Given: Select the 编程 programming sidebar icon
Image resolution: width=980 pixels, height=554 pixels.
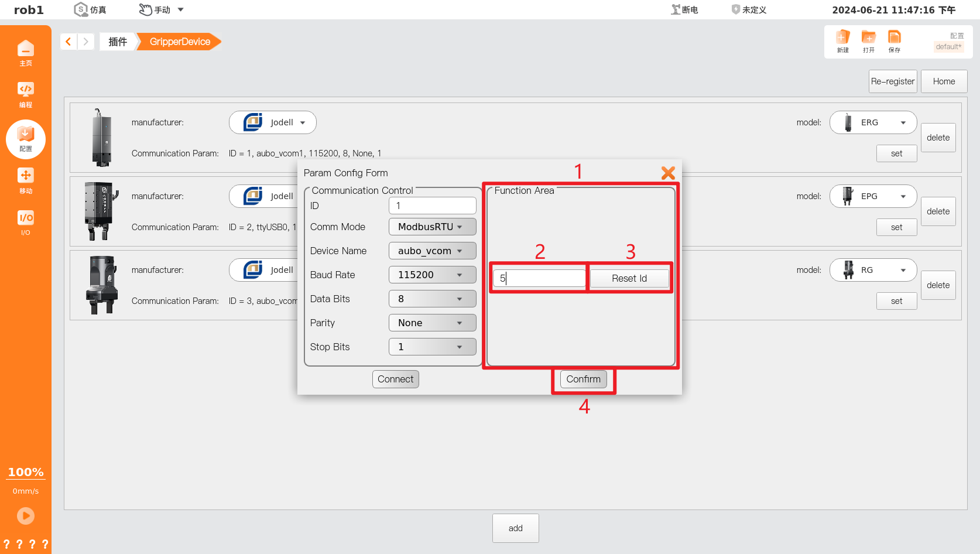Looking at the screenshot, I should [x=26, y=94].
